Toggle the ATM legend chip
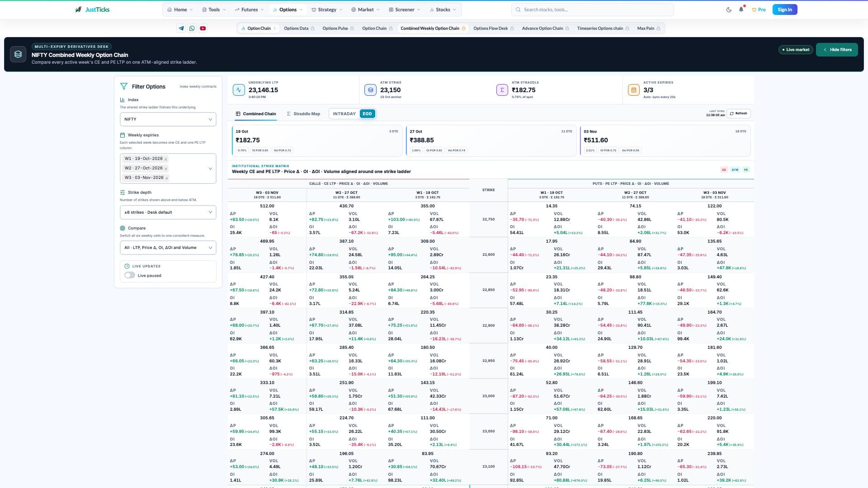 (735, 170)
